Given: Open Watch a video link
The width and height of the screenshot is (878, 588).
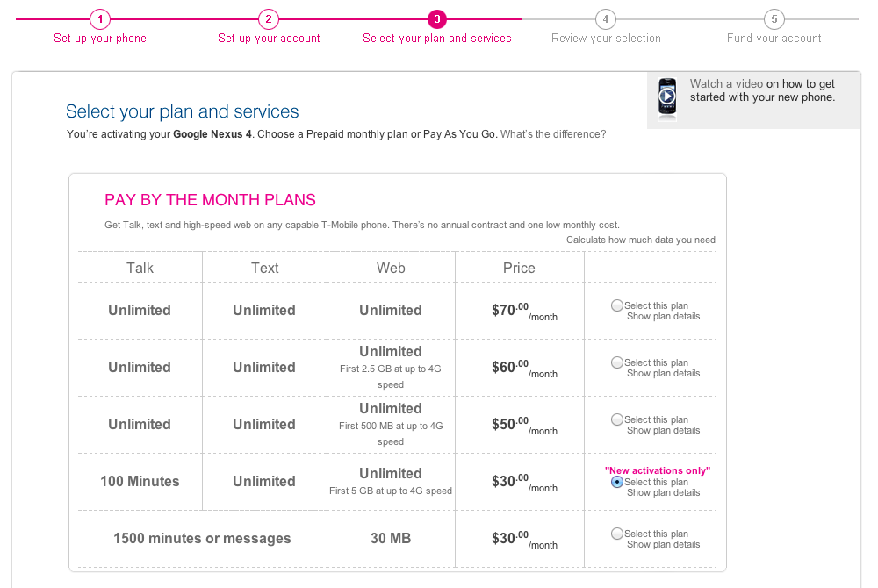Looking at the screenshot, I should click(x=726, y=84).
